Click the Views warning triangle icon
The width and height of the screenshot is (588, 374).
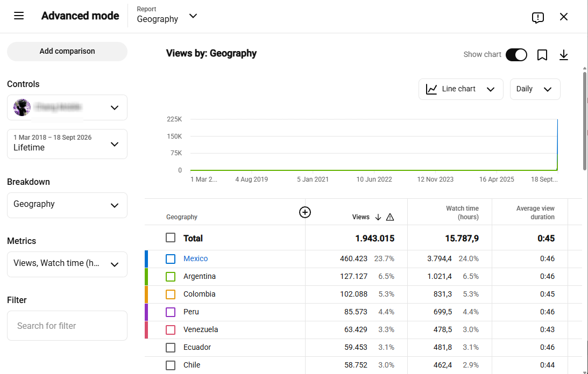[x=390, y=217]
